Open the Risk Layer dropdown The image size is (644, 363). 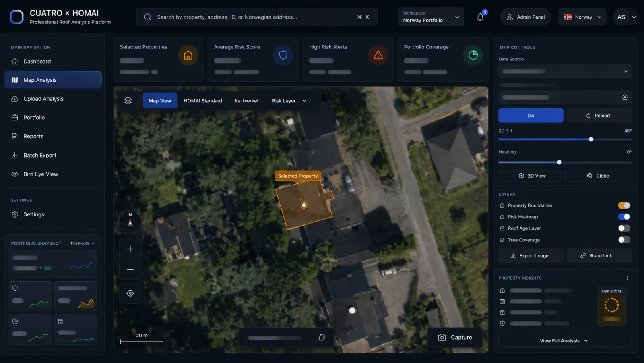tap(289, 101)
